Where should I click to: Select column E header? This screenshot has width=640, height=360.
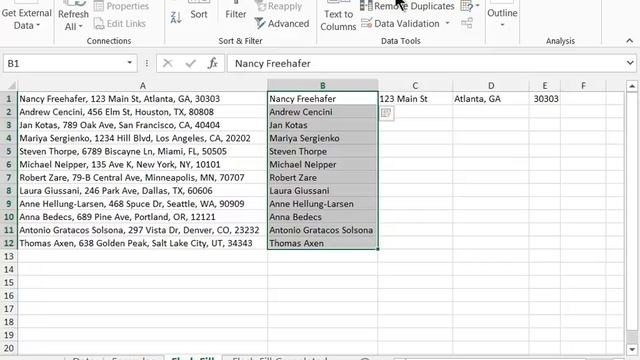coord(545,86)
